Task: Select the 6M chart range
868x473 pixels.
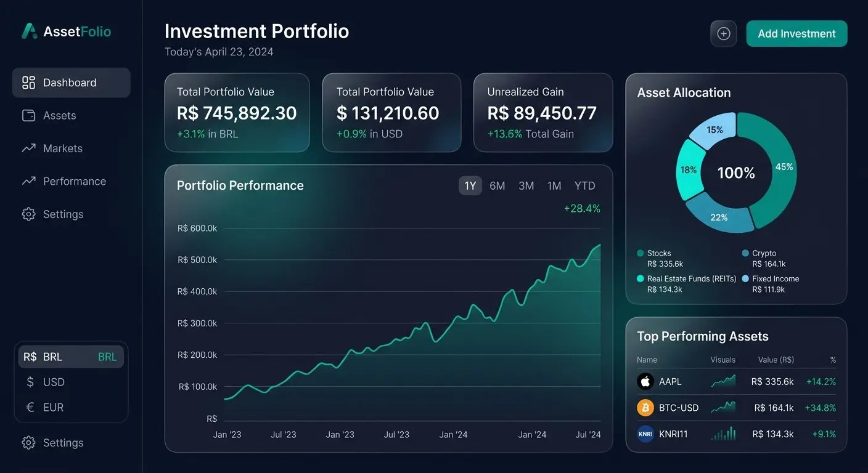Action: click(x=497, y=186)
